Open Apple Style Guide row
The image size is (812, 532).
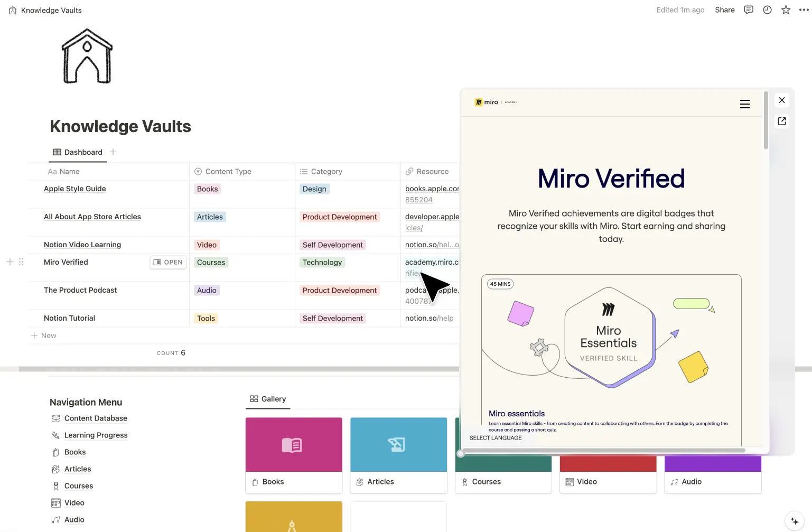pyautogui.click(x=75, y=189)
